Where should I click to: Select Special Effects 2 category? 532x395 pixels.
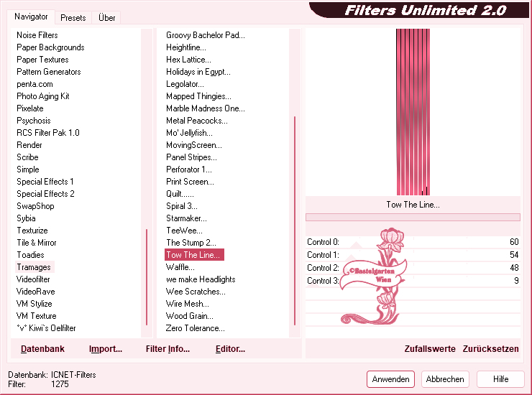[45, 194]
